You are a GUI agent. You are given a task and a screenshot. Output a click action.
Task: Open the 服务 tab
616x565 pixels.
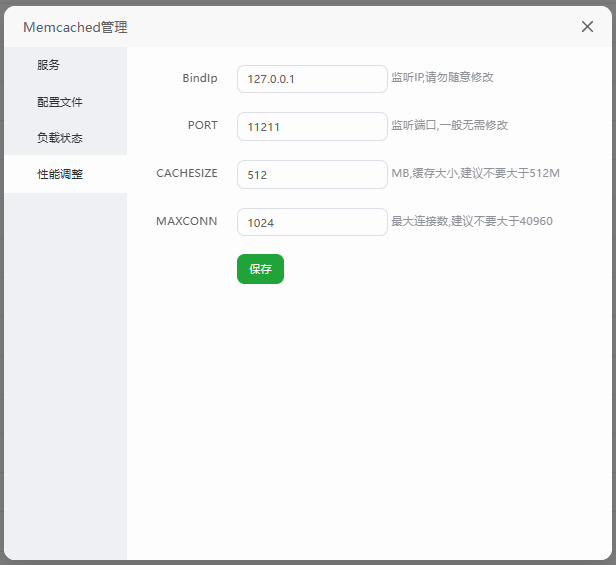49,65
